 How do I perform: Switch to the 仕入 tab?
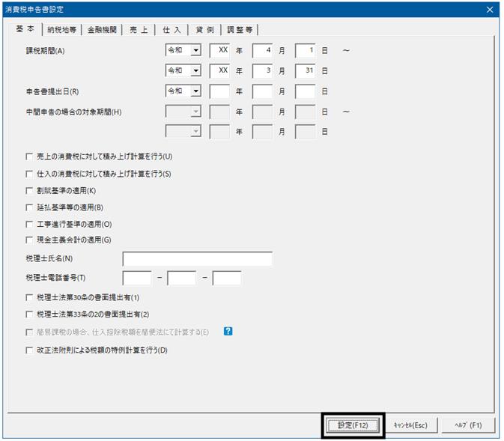pyautogui.click(x=171, y=29)
